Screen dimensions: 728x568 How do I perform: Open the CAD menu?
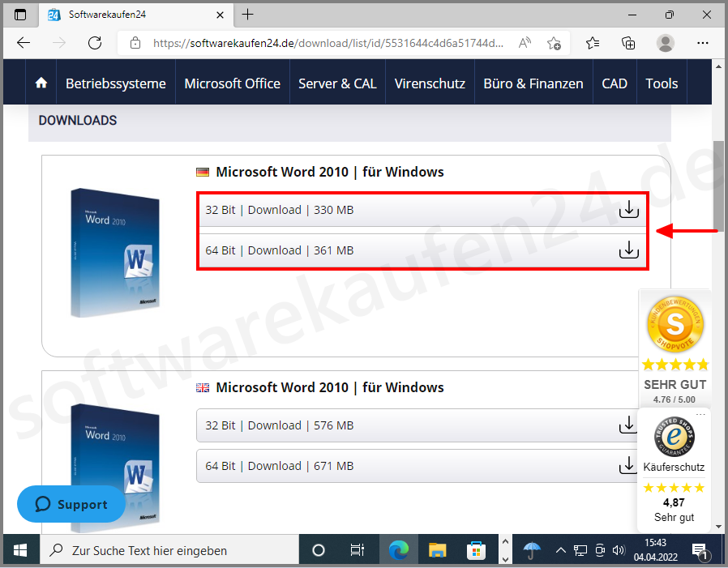coord(615,83)
